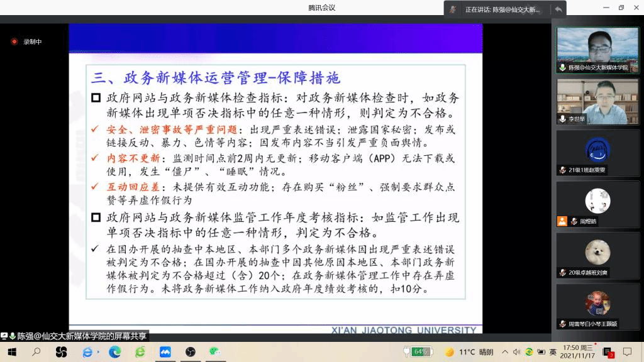The image size is (644, 362).
Task: Click the return arrow in speaker bar
Action: [x=558, y=9]
